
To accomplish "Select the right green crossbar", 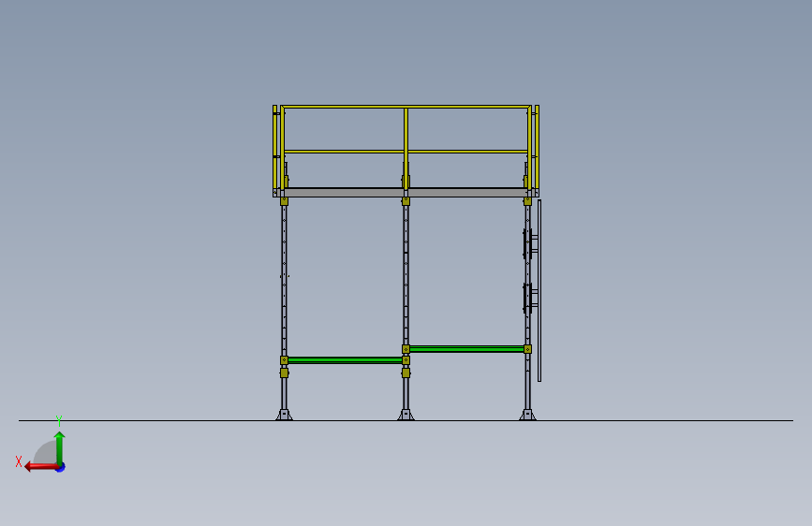I will click(466, 349).
